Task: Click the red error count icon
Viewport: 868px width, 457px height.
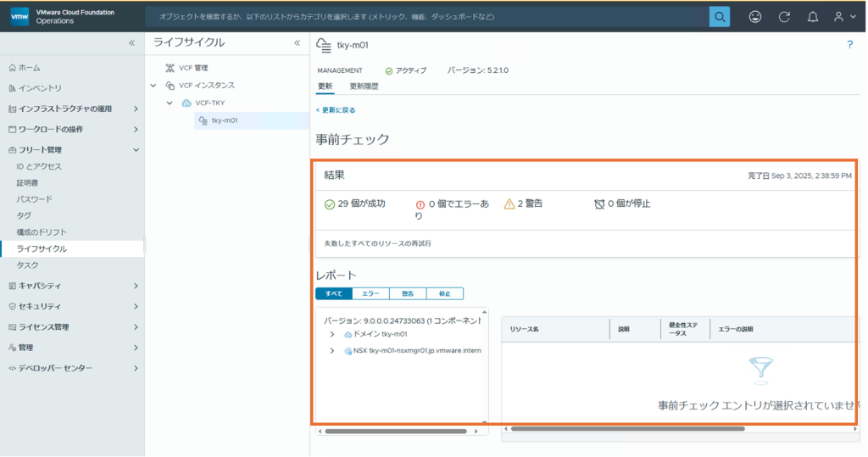Action: 420,204
